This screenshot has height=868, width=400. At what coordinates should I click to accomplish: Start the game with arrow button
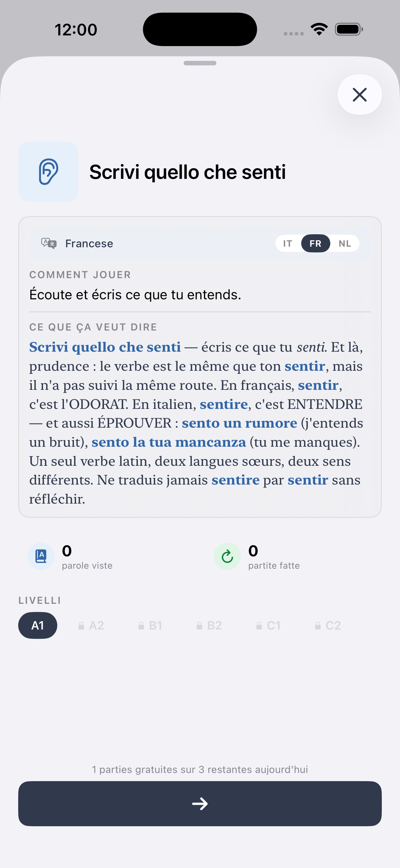point(200,804)
